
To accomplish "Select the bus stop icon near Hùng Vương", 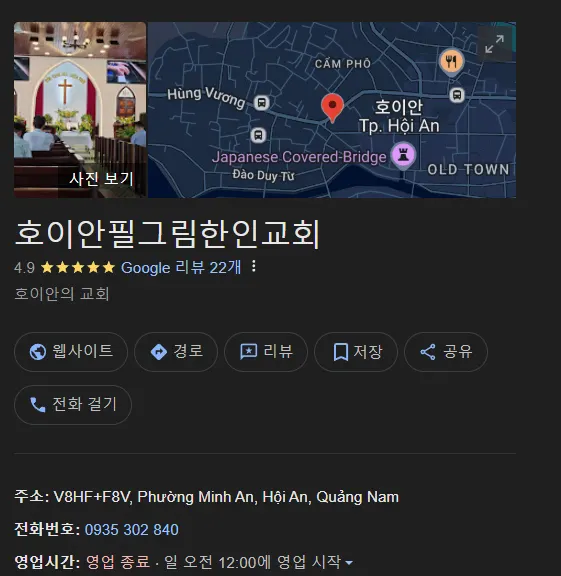I will coord(262,102).
